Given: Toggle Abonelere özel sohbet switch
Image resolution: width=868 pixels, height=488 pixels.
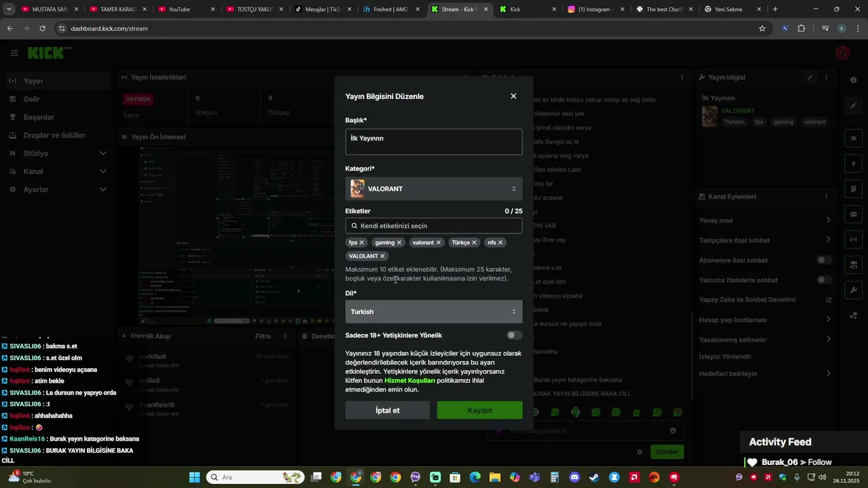Looking at the screenshot, I should pyautogui.click(x=824, y=260).
